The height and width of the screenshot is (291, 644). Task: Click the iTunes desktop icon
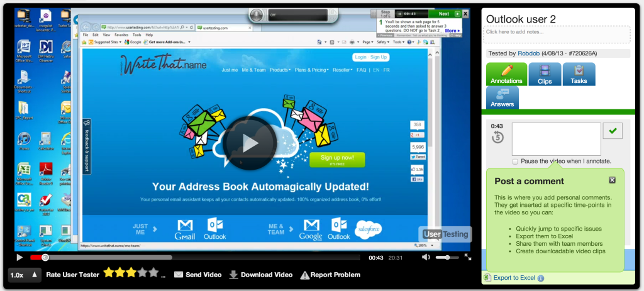point(24,141)
